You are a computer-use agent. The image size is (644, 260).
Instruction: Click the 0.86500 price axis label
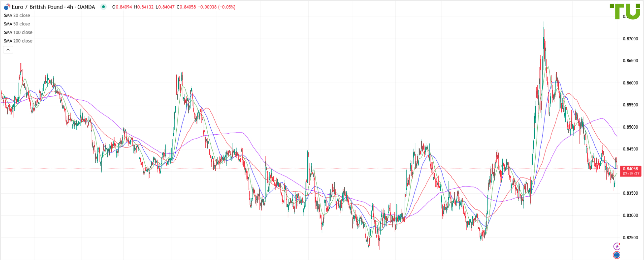tap(630, 61)
